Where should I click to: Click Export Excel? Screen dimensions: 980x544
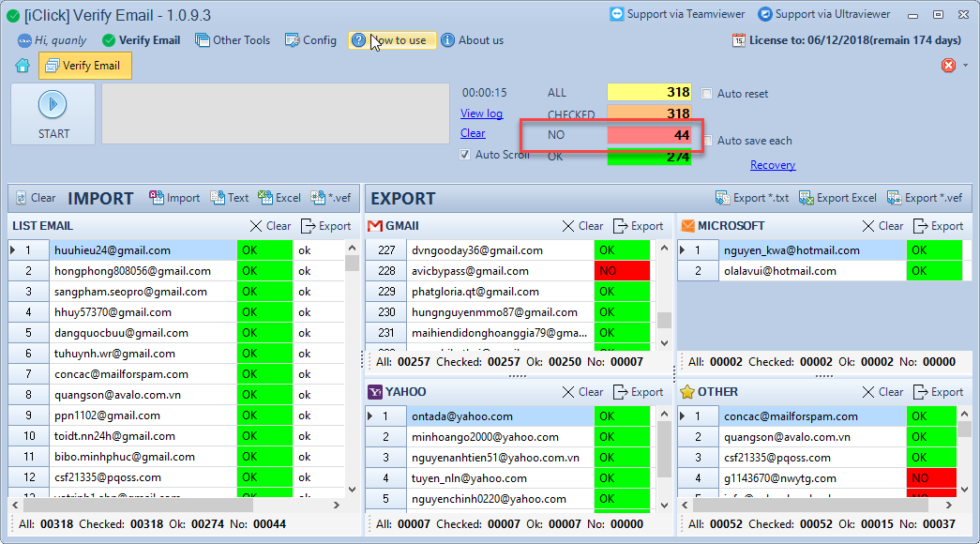[837, 198]
